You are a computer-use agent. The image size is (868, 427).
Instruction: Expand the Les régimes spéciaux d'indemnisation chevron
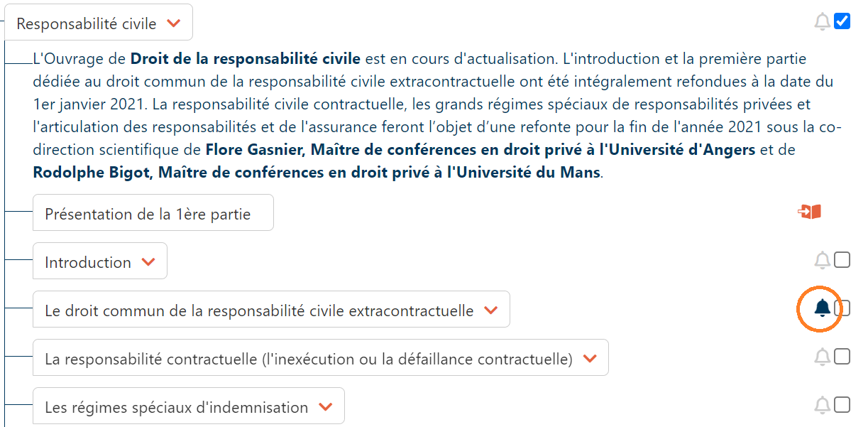click(326, 407)
